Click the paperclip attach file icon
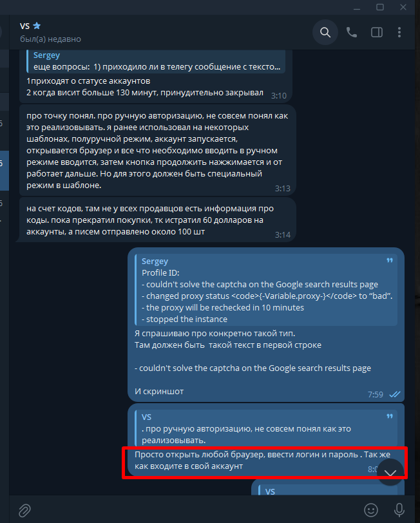This screenshot has width=420, height=523. click(24, 510)
